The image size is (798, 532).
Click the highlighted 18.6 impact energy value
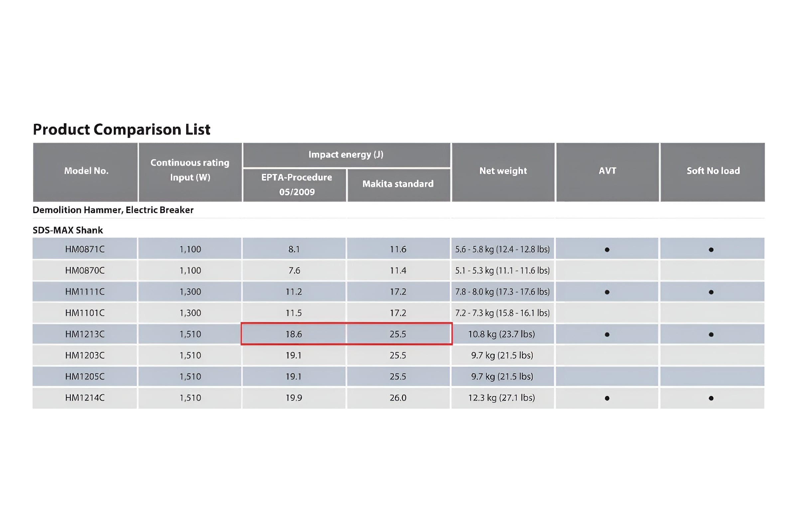point(294,334)
